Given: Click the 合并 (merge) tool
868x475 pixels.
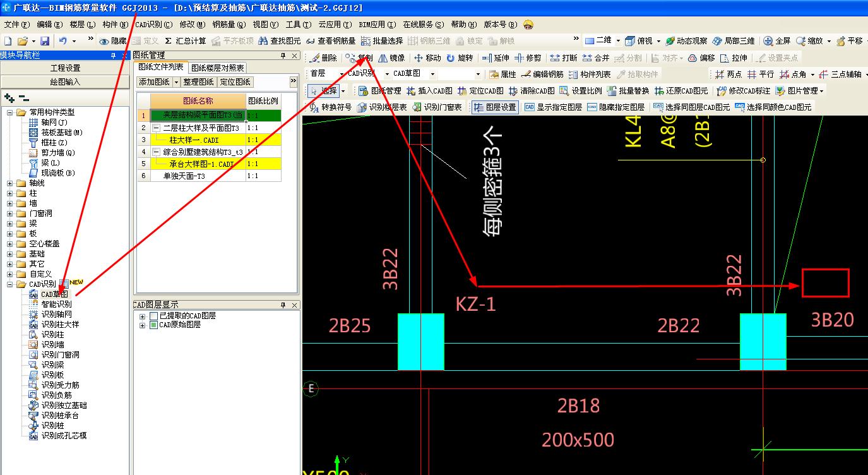Looking at the screenshot, I should [x=596, y=57].
